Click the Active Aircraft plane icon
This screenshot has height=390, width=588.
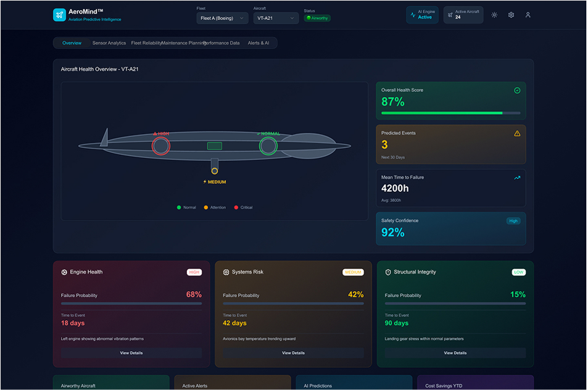449,14
